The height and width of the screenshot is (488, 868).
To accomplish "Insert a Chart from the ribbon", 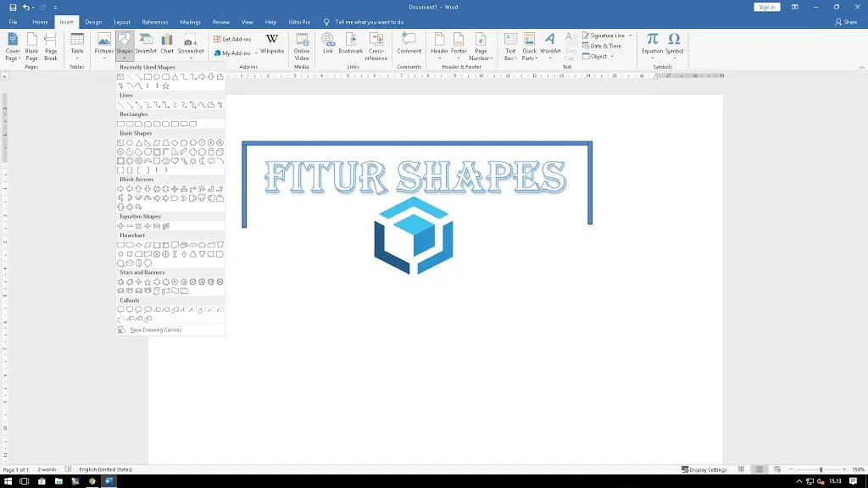I will coord(167,44).
